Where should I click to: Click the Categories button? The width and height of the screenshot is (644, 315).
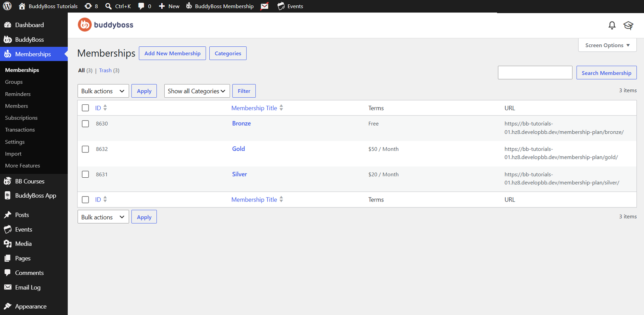(x=228, y=53)
